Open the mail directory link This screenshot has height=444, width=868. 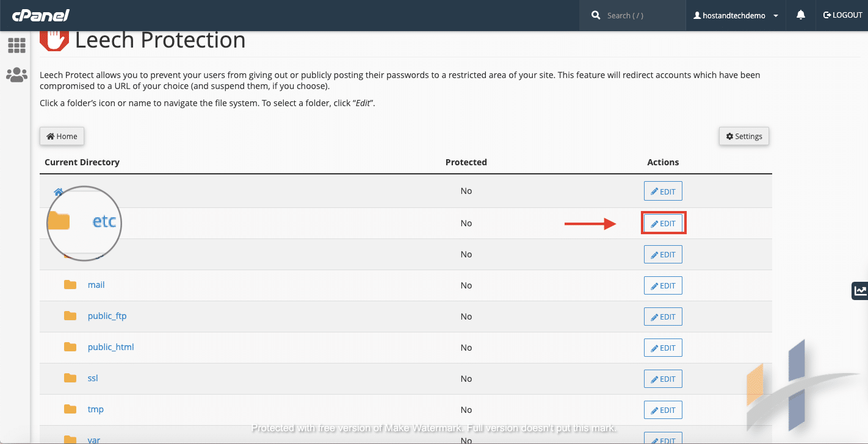pyautogui.click(x=96, y=284)
